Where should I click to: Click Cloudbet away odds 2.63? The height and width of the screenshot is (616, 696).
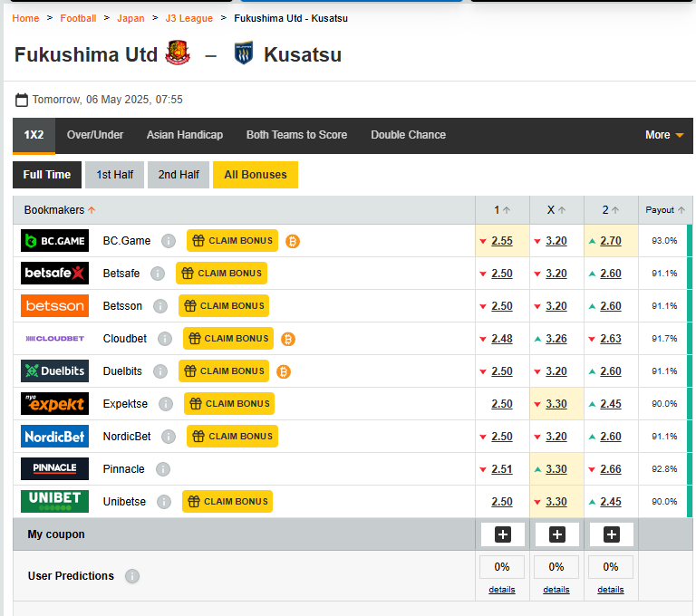click(x=611, y=339)
